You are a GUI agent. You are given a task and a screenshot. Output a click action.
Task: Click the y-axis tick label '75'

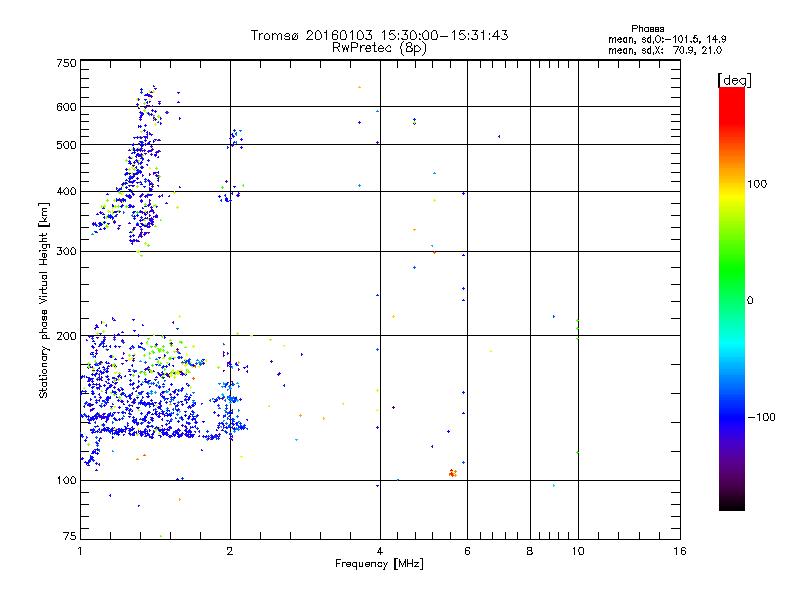[70, 536]
